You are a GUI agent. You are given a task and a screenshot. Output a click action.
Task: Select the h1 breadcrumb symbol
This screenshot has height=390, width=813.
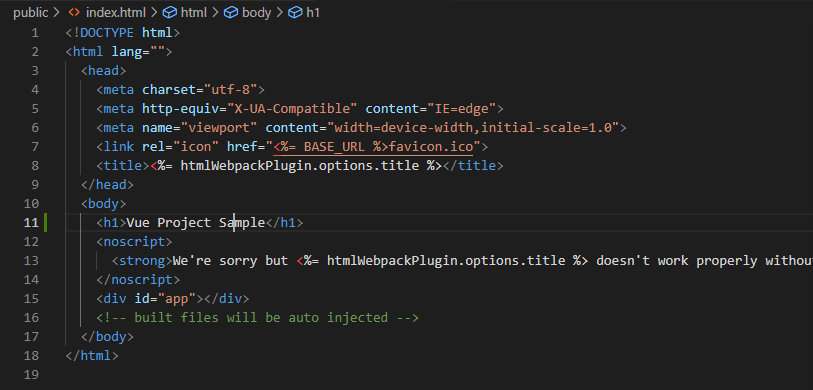click(x=313, y=12)
